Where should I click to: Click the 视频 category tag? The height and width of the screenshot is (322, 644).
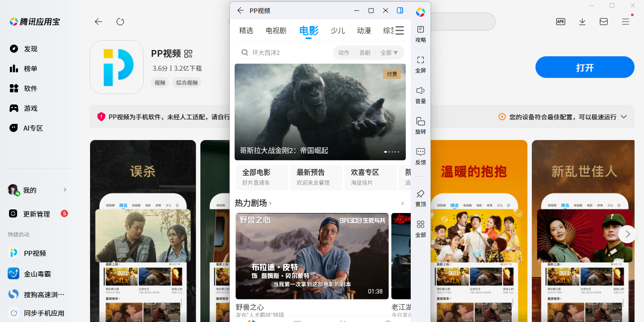(x=160, y=82)
